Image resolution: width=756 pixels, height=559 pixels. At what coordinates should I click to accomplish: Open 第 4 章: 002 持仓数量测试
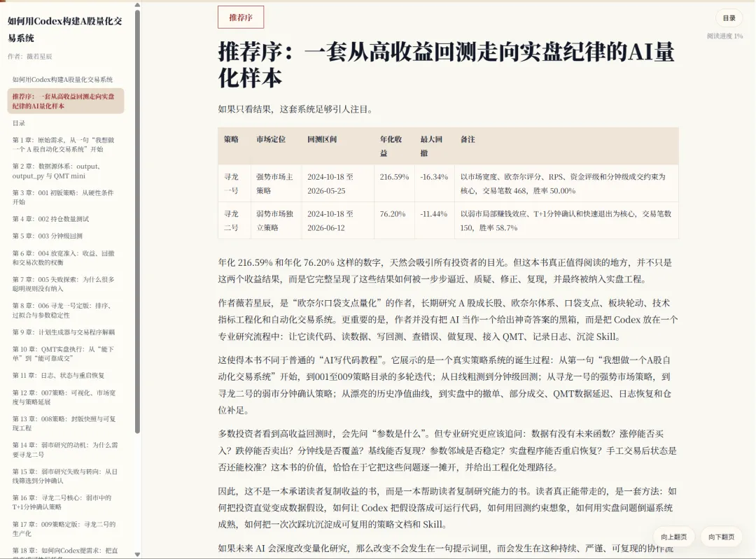50,219
